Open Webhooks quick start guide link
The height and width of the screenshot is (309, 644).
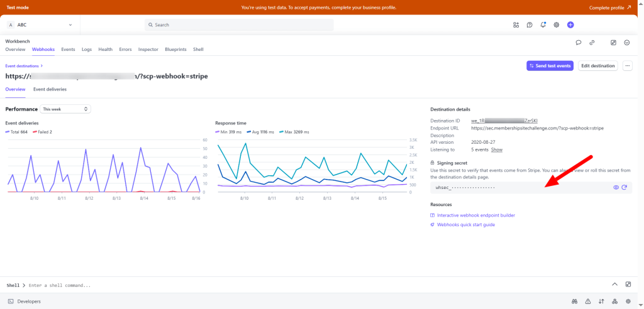pyautogui.click(x=465, y=224)
